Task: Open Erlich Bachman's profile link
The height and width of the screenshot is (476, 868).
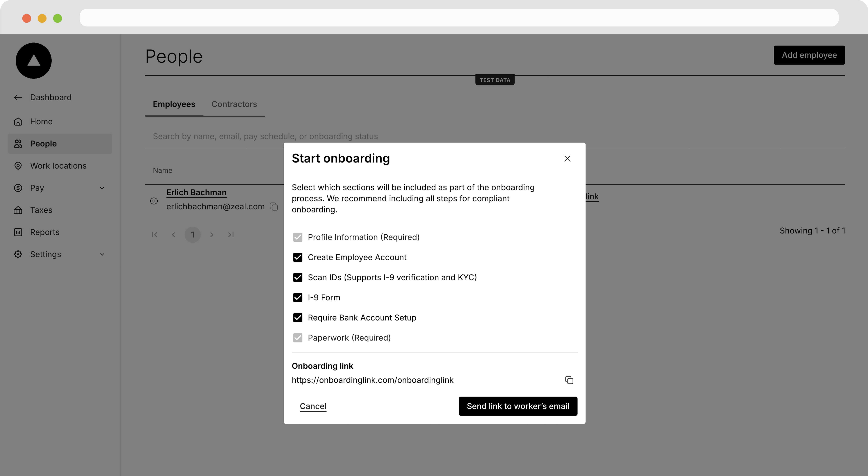Action: (x=196, y=192)
